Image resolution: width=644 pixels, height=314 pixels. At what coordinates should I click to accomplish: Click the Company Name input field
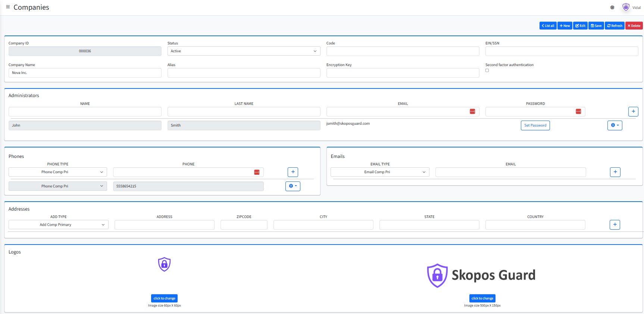coord(85,73)
